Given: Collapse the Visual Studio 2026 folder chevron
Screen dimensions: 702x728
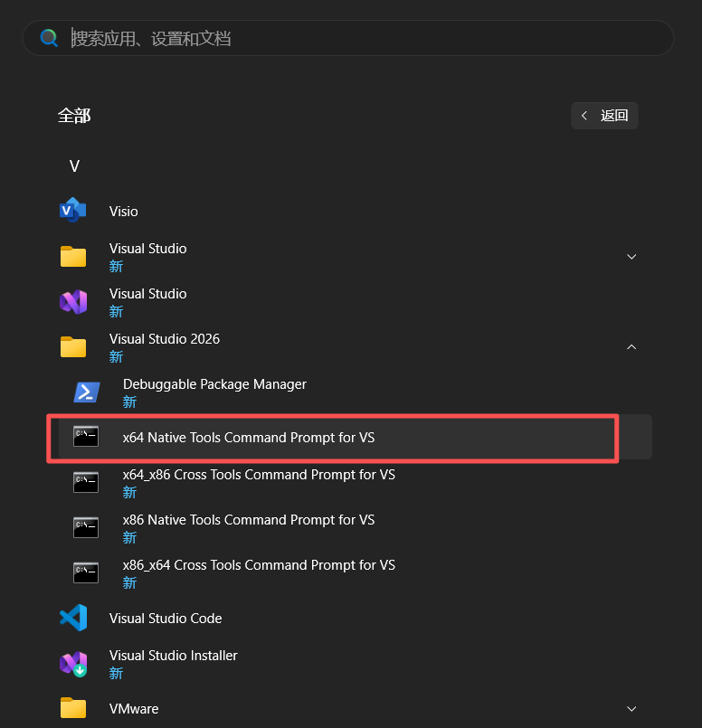Looking at the screenshot, I should click(x=631, y=347).
